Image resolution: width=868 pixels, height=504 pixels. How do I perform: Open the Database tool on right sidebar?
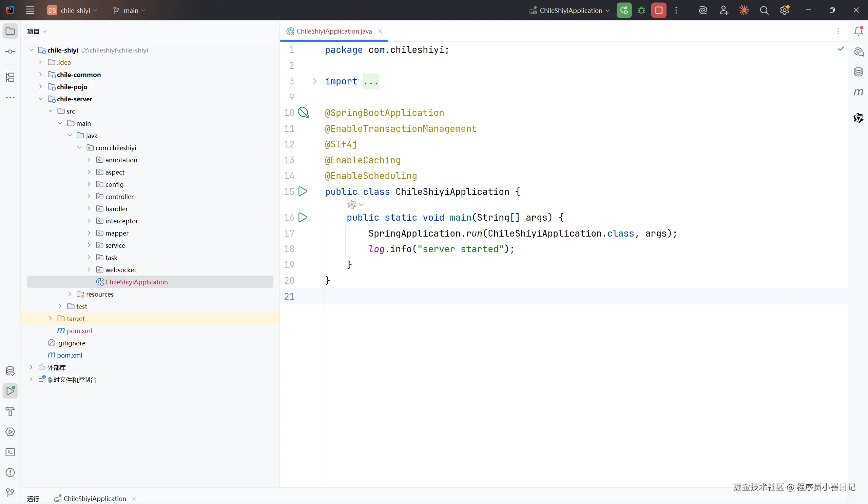point(859,72)
